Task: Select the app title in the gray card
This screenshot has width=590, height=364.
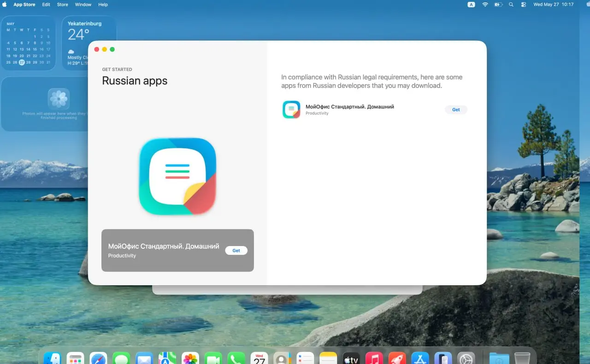Action: tap(164, 247)
